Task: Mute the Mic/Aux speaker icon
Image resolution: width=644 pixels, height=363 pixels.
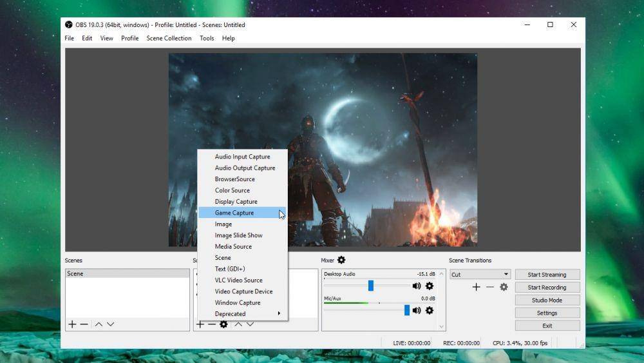Action: pyautogui.click(x=417, y=310)
